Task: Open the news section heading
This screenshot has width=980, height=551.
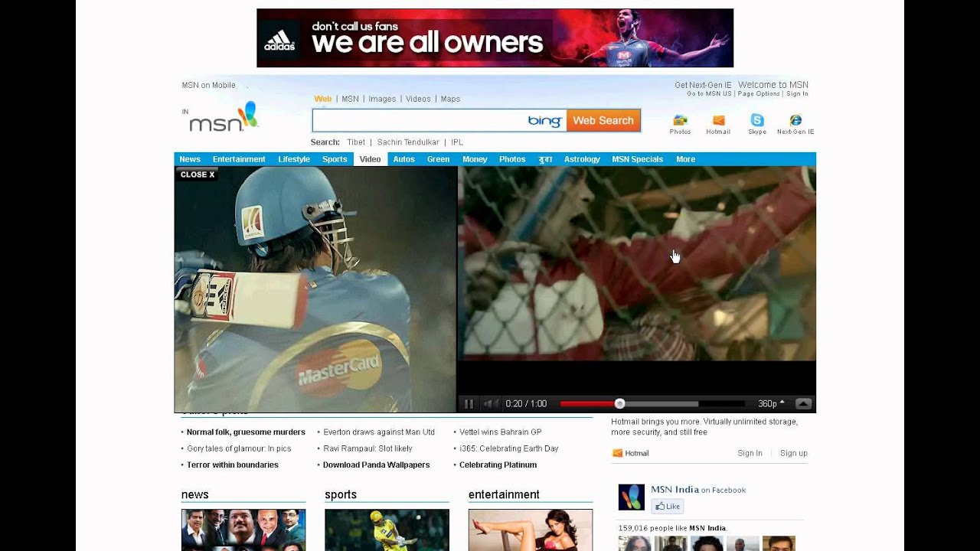Action: coord(195,494)
